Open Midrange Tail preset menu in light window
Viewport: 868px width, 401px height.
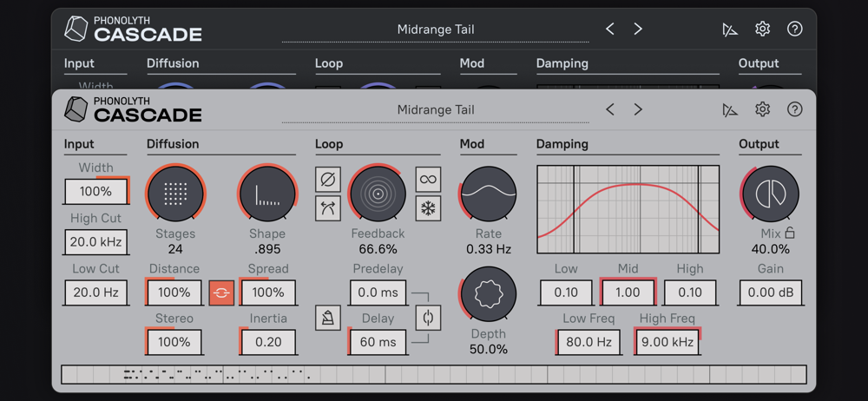tap(436, 110)
